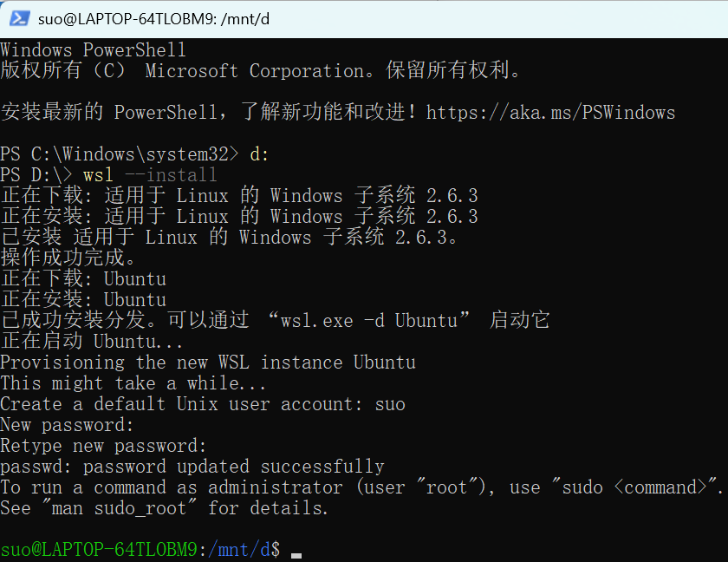Click the blinking cursor at the shell prompt
Image resolution: width=728 pixels, height=562 pixels.
click(296, 555)
